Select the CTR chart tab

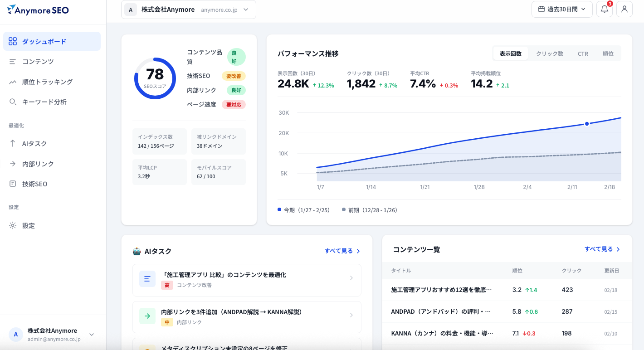click(x=583, y=53)
